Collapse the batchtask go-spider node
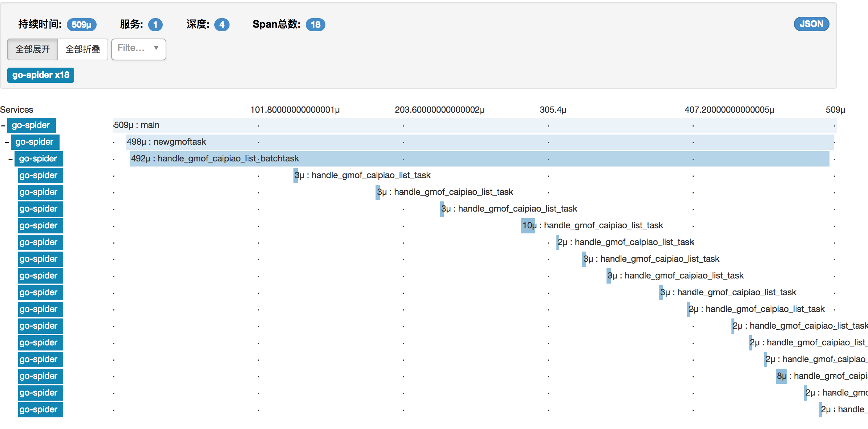This screenshot has width=868, height=429. (x=11, y=159)
